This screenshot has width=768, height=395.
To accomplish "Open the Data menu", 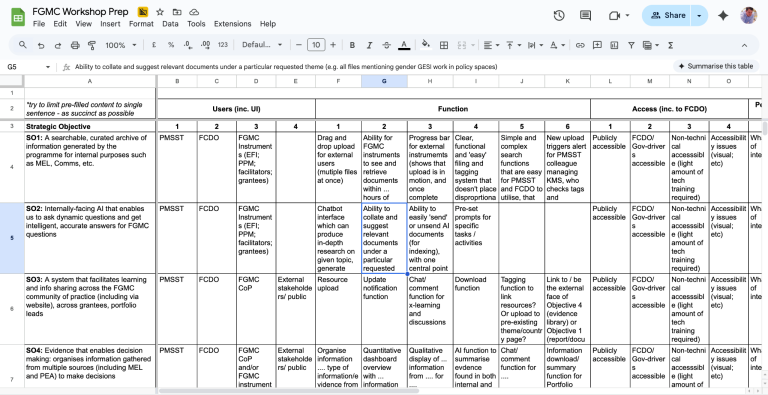I will [170, 24].
